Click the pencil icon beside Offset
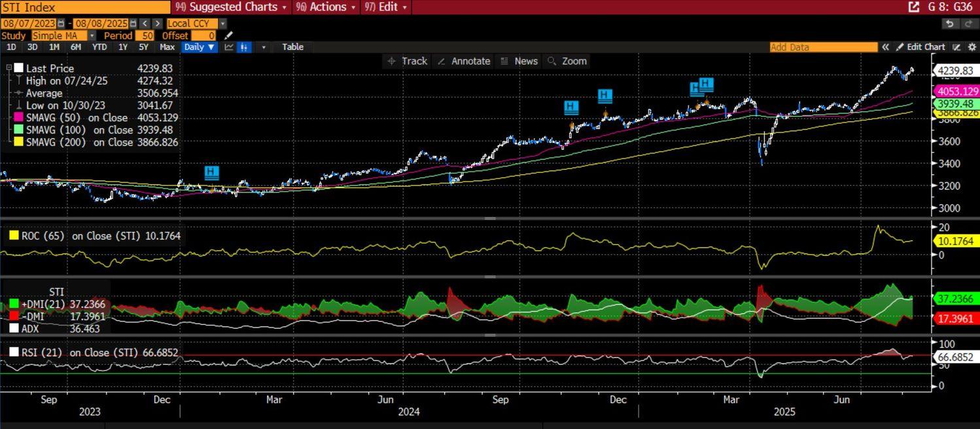Screen dimensions: 980x429 point(228,35)
